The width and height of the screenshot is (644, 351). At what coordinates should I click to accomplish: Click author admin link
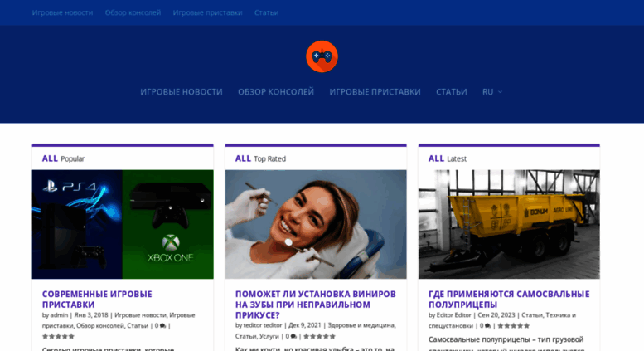pos(59,315)
